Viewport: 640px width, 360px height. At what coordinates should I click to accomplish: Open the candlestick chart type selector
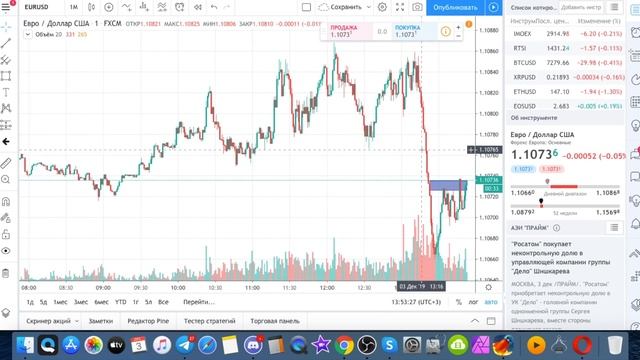91,7
